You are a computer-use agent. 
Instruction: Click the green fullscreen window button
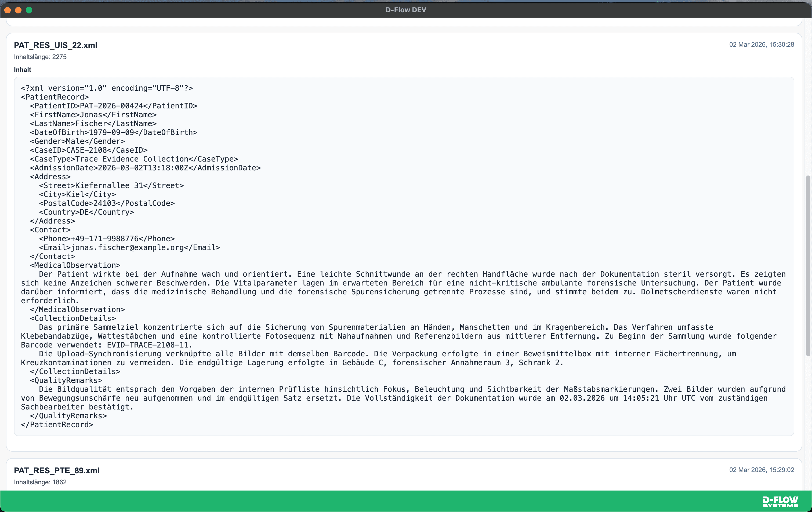click(29, 10)
